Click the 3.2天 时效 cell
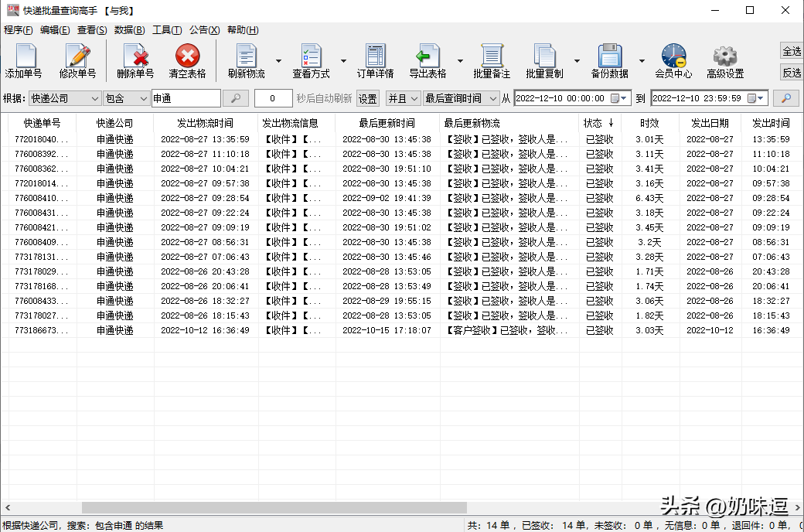The image size is (804, 532). pos(649,242)
